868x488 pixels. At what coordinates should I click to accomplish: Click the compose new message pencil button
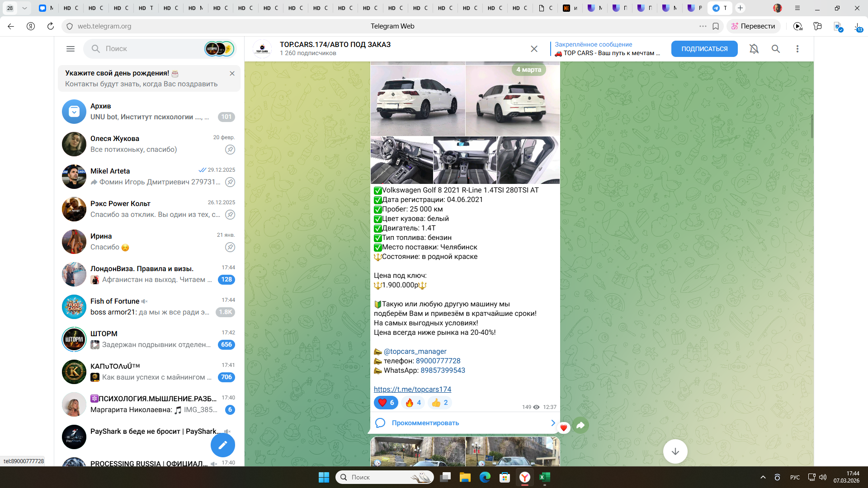[x=223, y=445]
